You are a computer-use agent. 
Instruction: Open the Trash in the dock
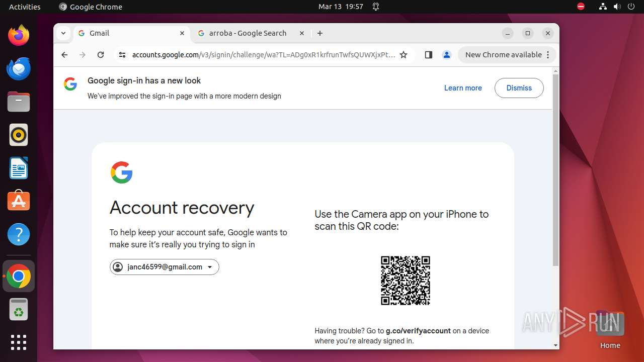click(19, 309)
